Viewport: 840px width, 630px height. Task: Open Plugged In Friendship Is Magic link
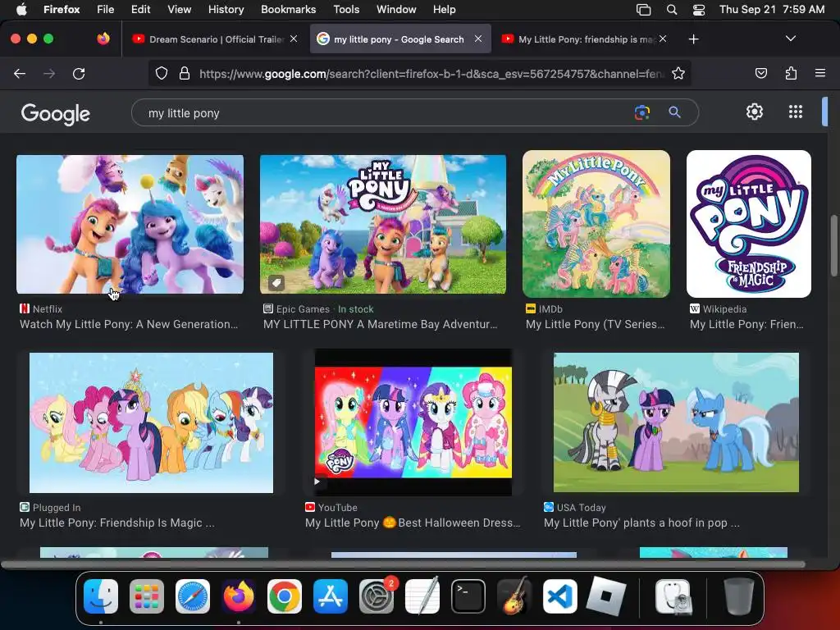pos(116,523)
